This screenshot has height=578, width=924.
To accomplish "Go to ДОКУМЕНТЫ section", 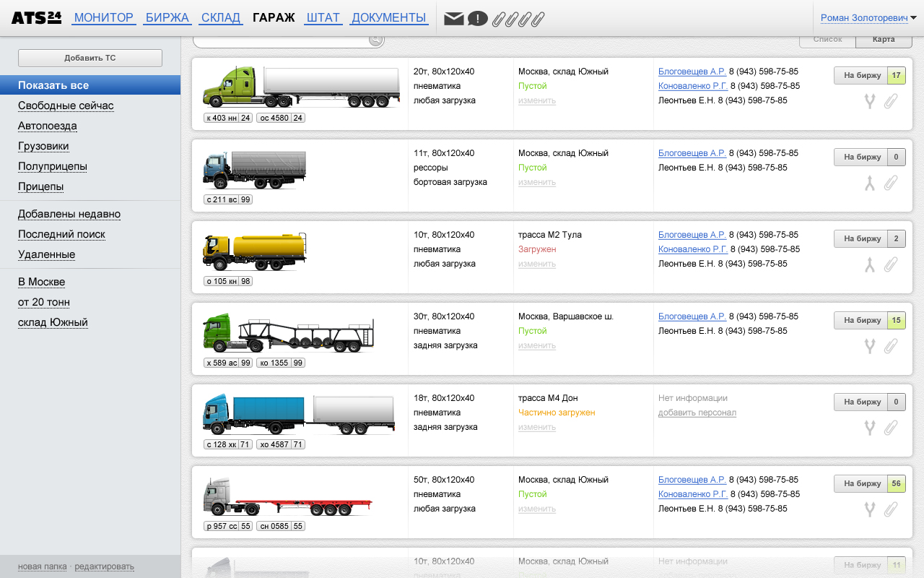I will [389, 17].
